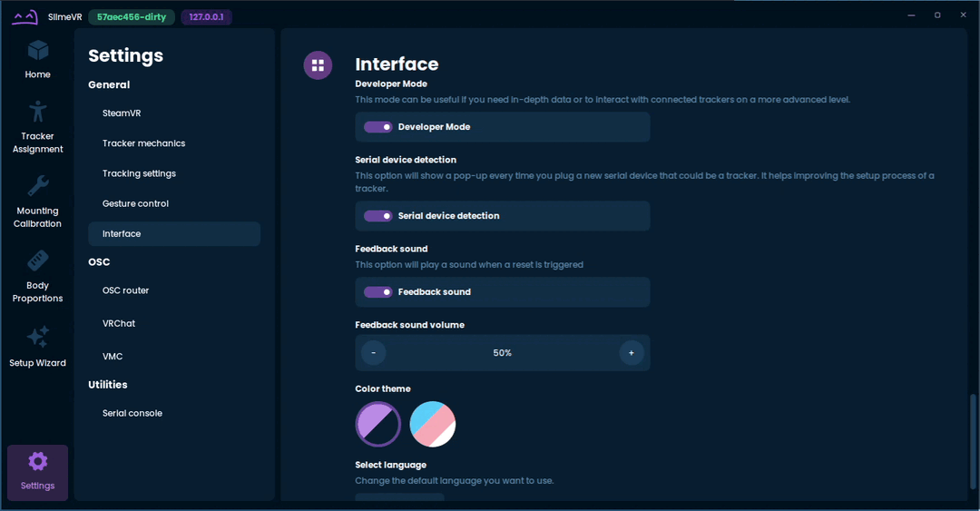The image size is (980, 511).
Task: Decrease feedback sound volume with minus
Action: [373, 353]
